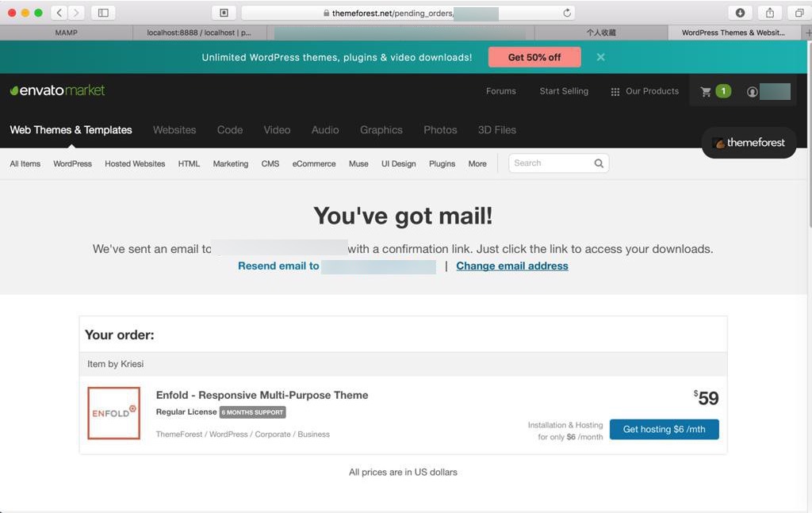This screenshot has height=513, width=812.
Task: Click the All prices are in US dollars text
Action: (x=403, y=472)
